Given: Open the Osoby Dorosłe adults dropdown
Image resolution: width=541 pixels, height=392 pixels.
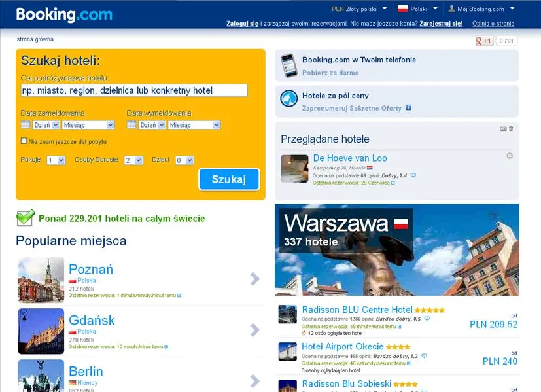Looking at the screenshot, I should pos(133,160).
